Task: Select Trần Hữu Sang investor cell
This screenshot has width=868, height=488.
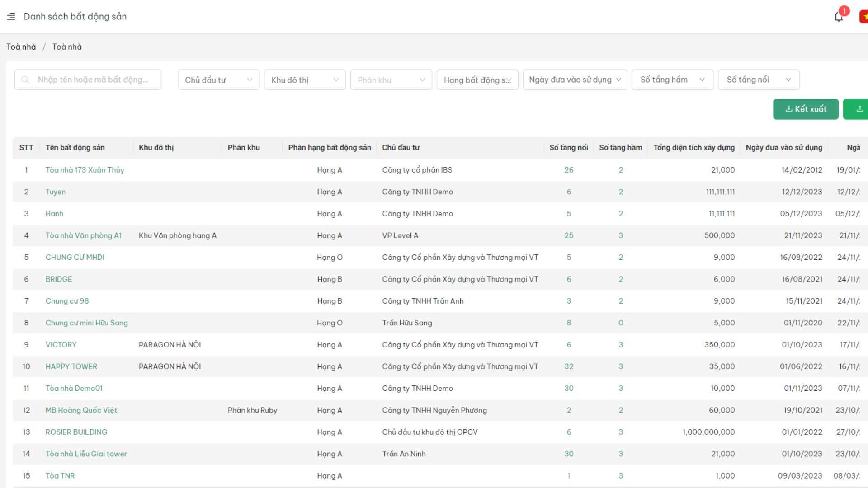Action: click(407, 323)
